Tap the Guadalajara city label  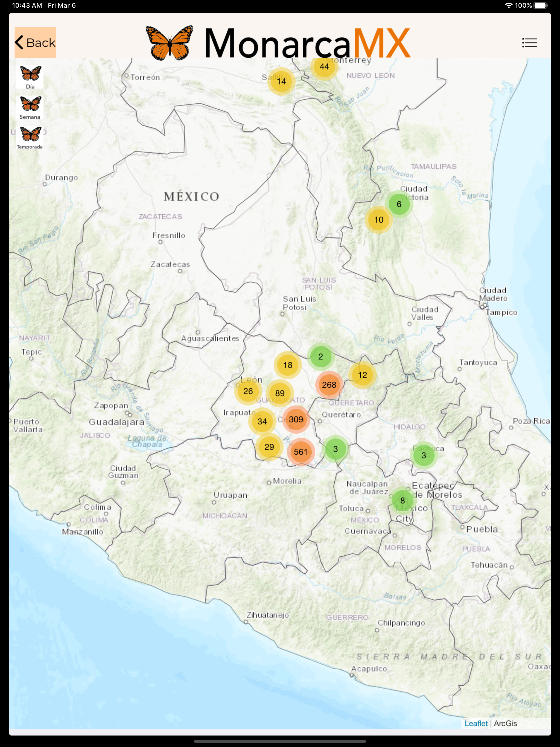click(x=116, y=422)
